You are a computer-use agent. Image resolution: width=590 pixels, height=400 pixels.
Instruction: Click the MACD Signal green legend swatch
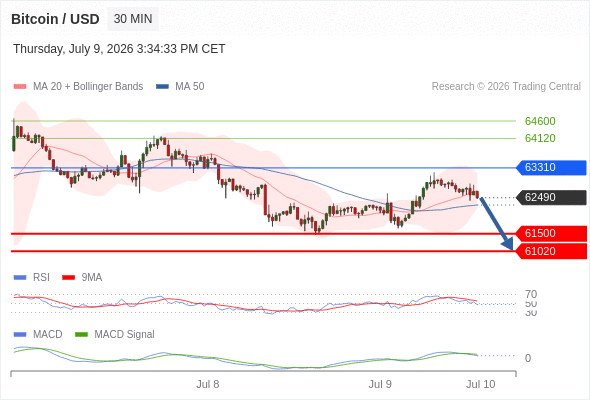81,335
